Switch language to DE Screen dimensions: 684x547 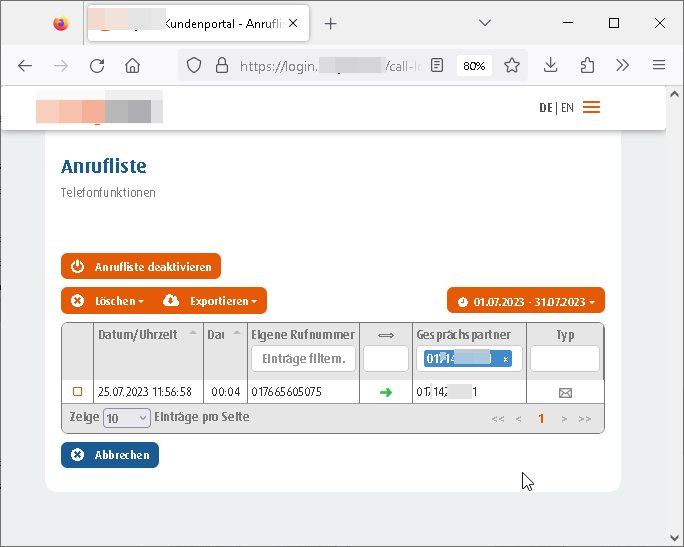pos(545,108)
